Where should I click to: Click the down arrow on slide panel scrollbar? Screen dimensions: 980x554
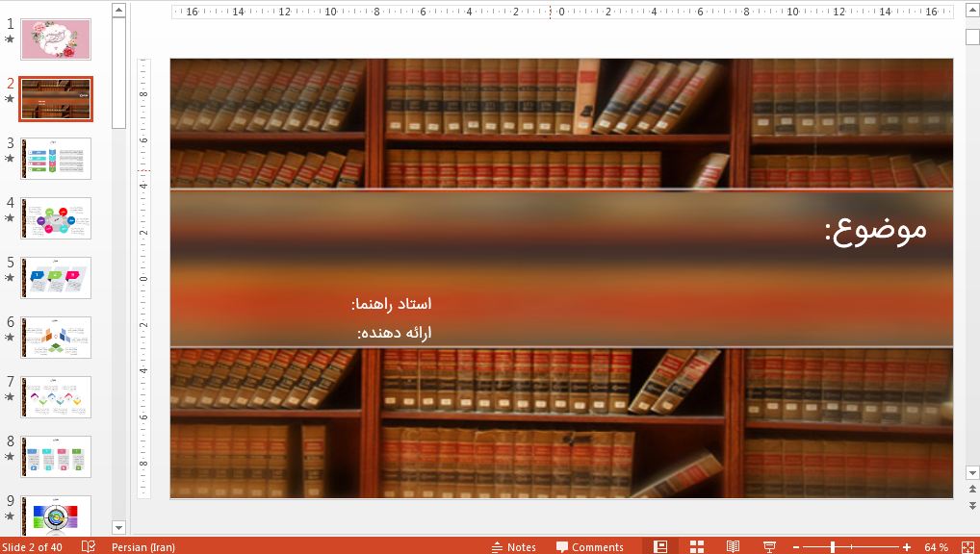point(118,527)
